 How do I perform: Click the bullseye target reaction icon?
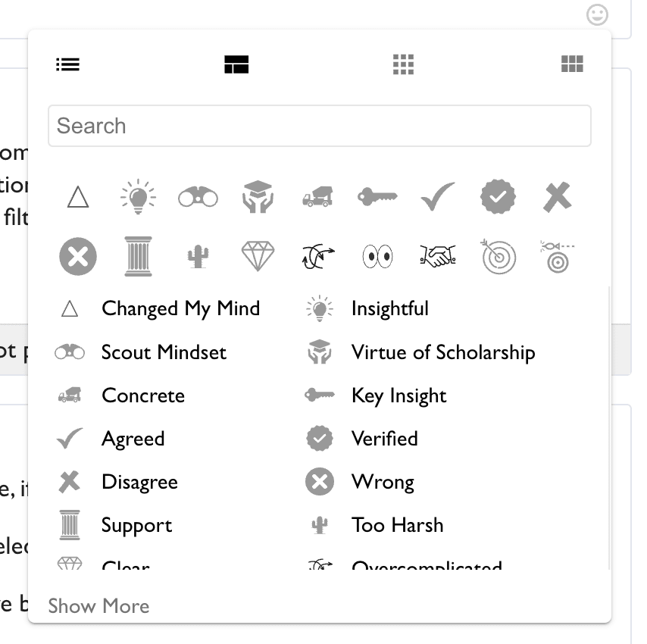click(x=499, y=257)
